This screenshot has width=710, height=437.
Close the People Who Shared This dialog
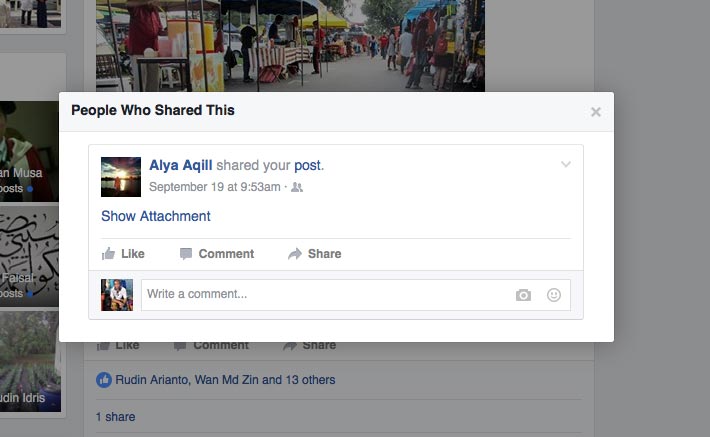(596, 112)
